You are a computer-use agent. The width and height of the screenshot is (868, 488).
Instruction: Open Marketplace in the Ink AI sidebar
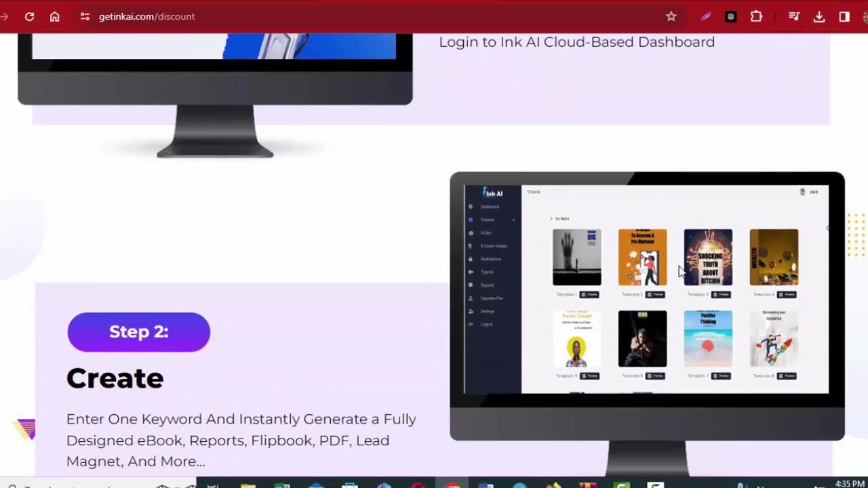click(491, 259)
